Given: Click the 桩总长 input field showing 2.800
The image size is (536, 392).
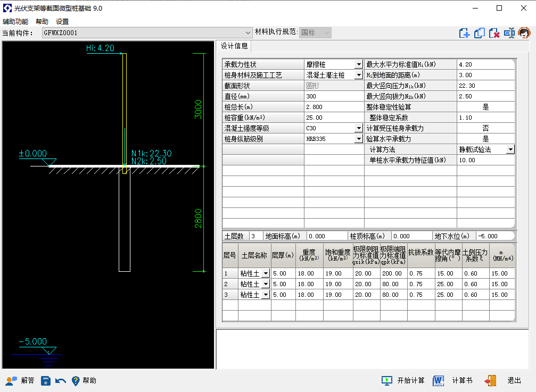Looking at the screenshot, I should tap(333, 107).
